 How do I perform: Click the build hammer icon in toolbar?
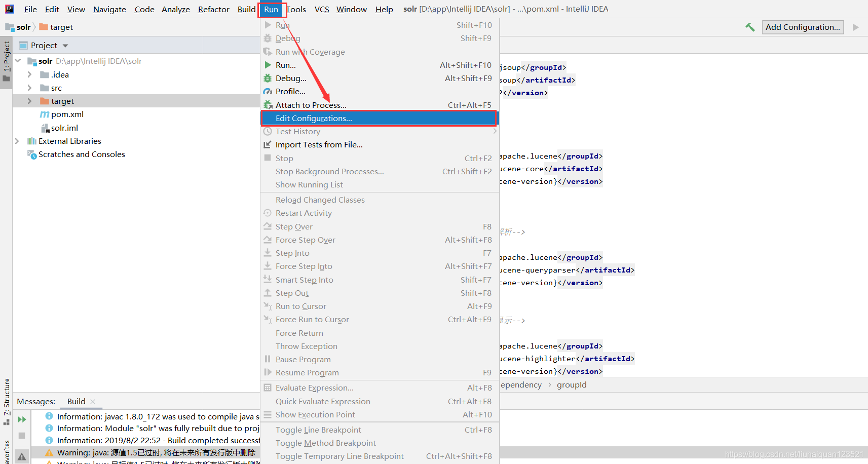(750, 27)
